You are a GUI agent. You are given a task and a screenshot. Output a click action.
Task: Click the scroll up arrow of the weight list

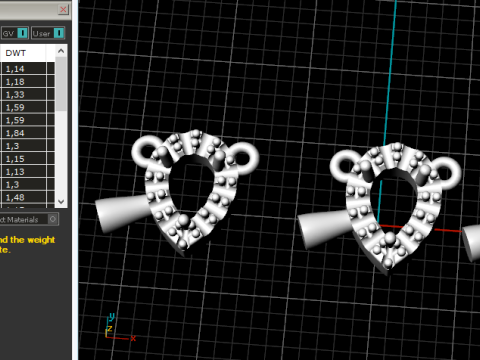(61, 51)
